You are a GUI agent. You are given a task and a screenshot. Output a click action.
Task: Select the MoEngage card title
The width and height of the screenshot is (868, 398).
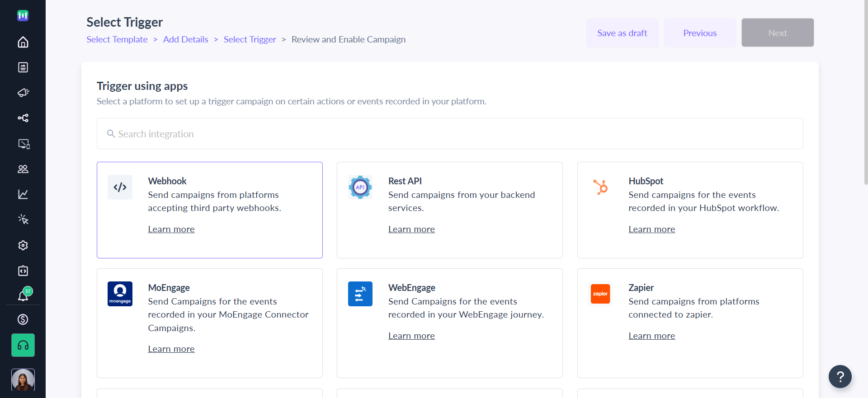(x=169, y=288)
